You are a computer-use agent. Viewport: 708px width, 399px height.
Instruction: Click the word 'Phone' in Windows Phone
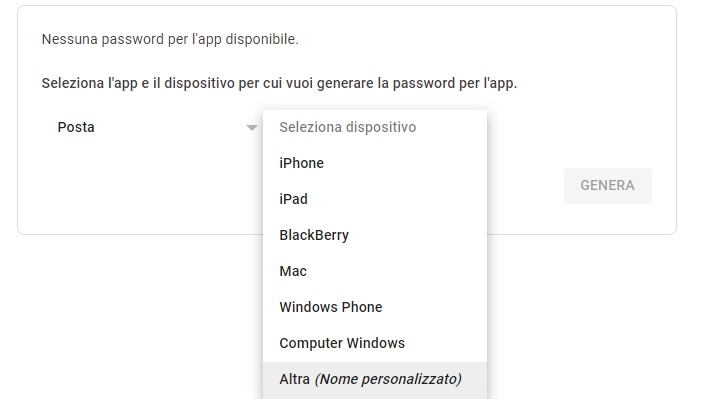point(362,307)
